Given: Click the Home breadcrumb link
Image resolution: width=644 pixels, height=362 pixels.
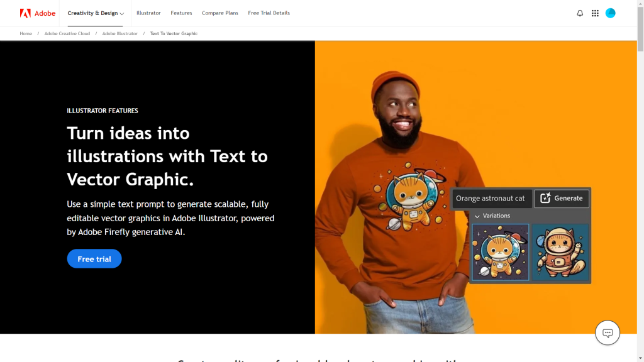Looking at the screenshot, I should click(x=26, y=34).
